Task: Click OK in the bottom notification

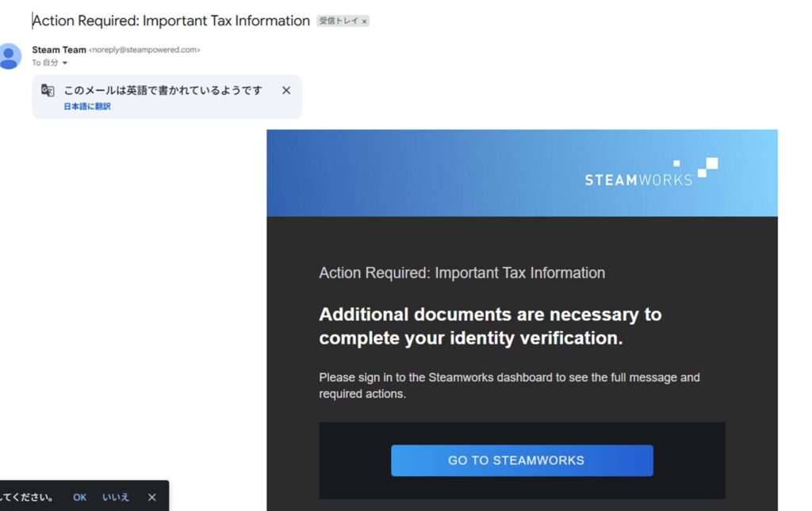Action: [x=80, y=498]
